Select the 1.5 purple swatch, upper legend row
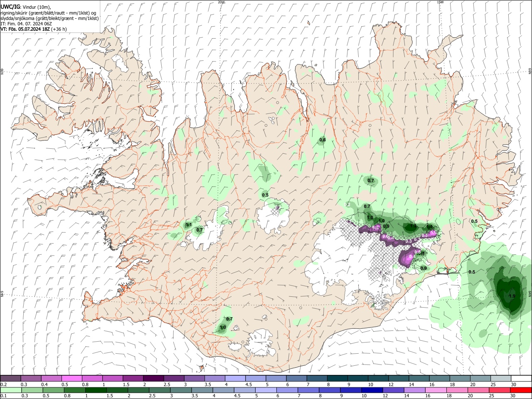The image size is (532, 399). 133,378
